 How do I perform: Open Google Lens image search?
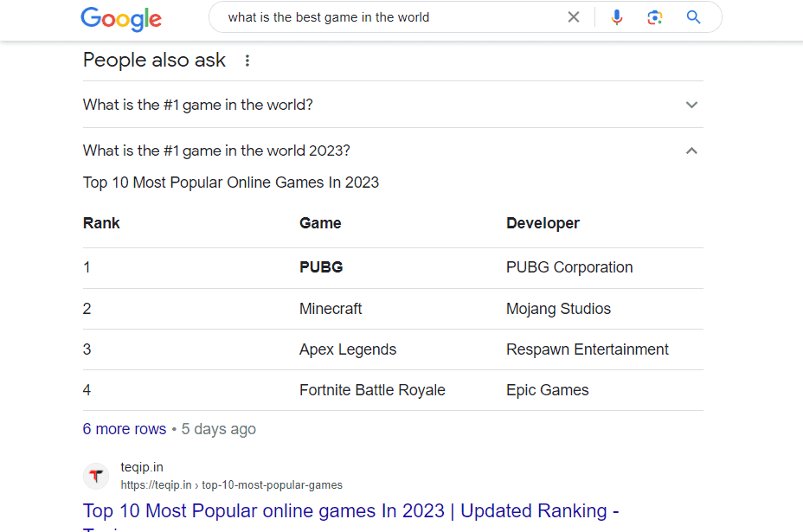point(655,16)
